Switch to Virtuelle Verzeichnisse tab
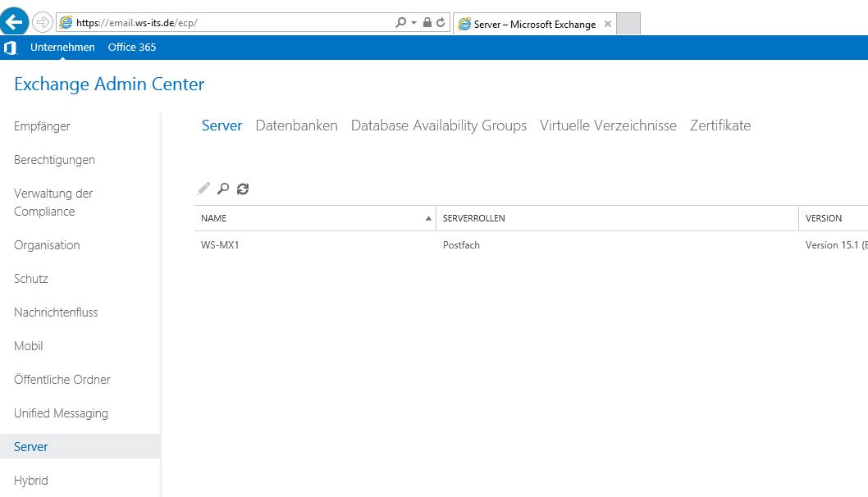The height and width of the screenshot is (497, 868). click(x=609, y=125)
